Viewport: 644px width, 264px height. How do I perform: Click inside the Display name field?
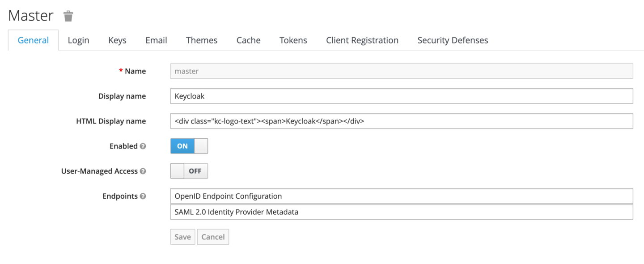(313, 96)
